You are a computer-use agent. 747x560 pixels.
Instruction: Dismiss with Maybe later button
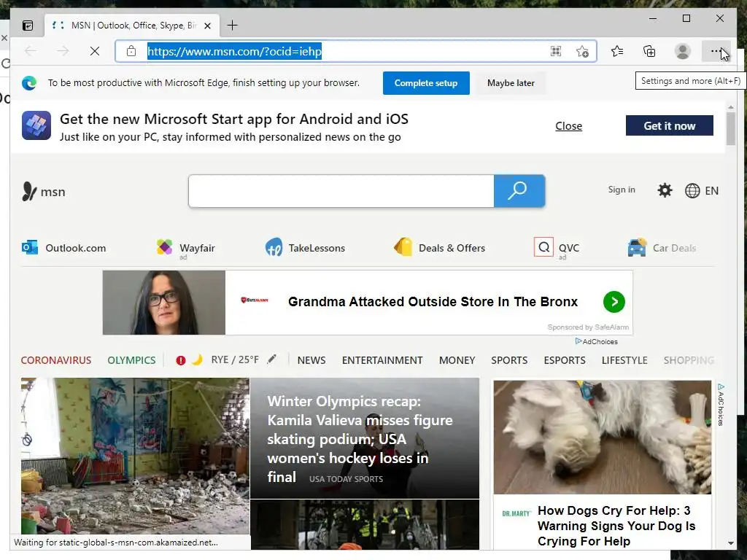coord(511,83)
